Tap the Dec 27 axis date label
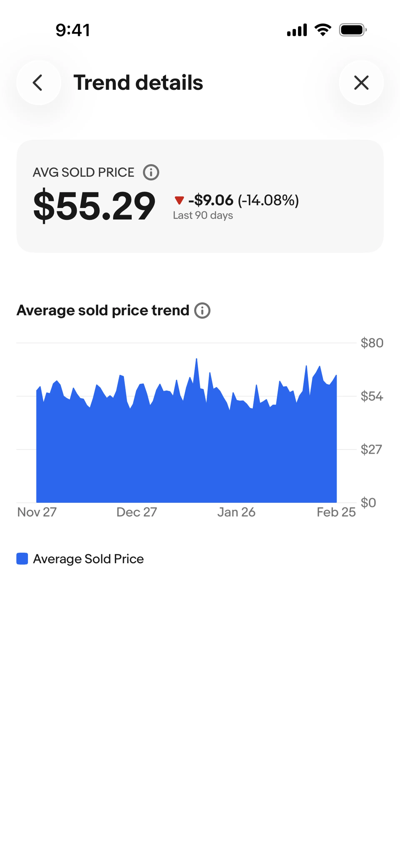Screen dimensions: 400x868 pos(136,512)
